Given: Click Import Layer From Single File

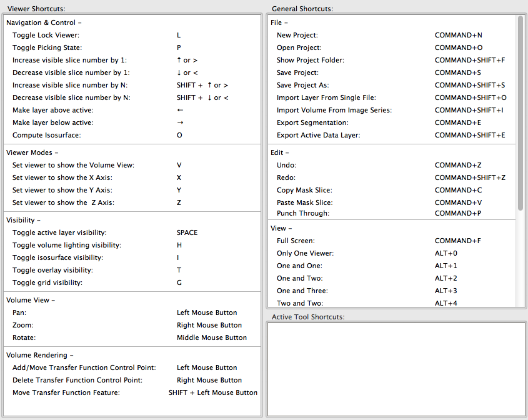Looking at the screenshot, I should [x=326, y=97].
